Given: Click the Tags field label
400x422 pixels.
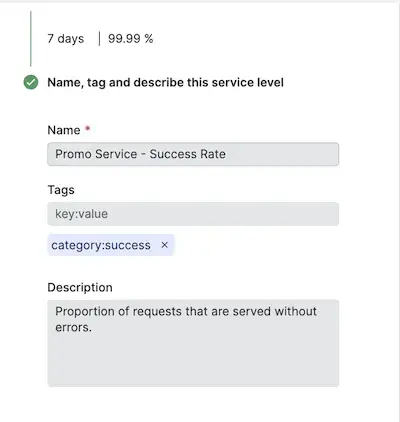Looking at the screenshot, I should click(61, 190).
